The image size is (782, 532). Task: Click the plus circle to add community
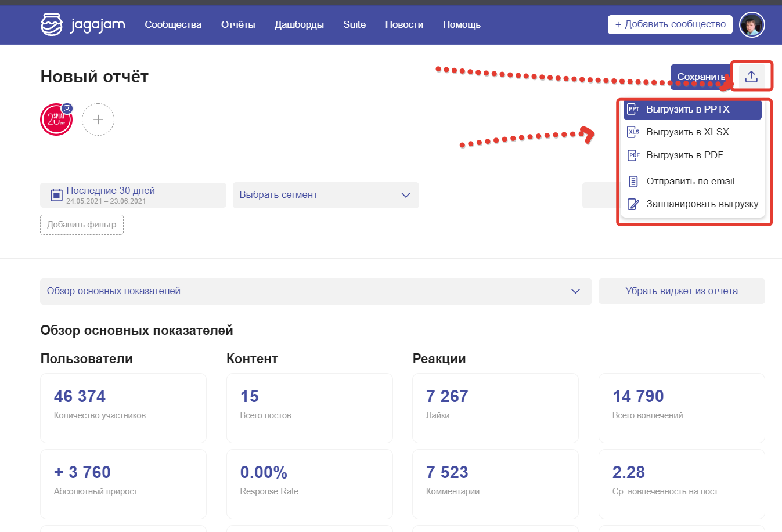click(98, 120)
